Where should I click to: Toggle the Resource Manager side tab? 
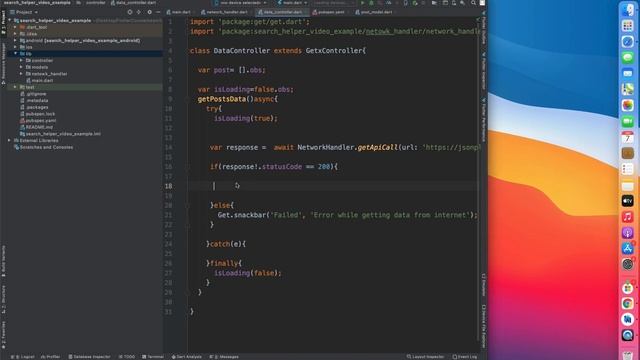click(x=3, y=63)
